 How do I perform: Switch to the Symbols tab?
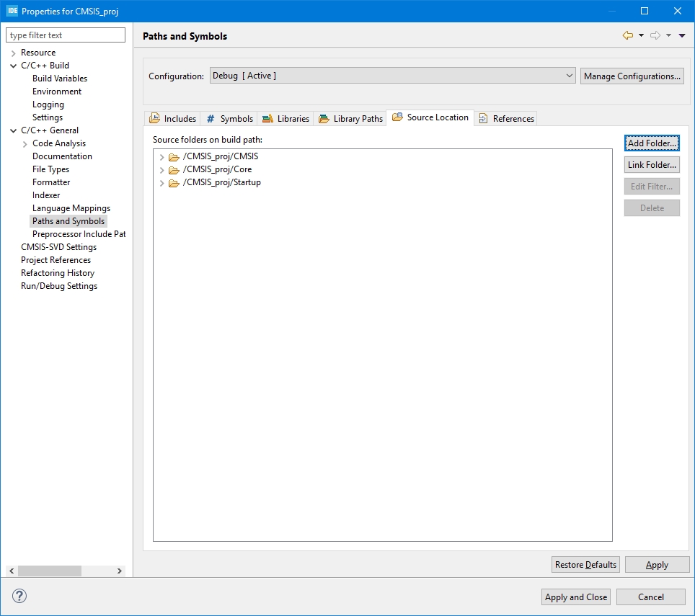(229, 119)
